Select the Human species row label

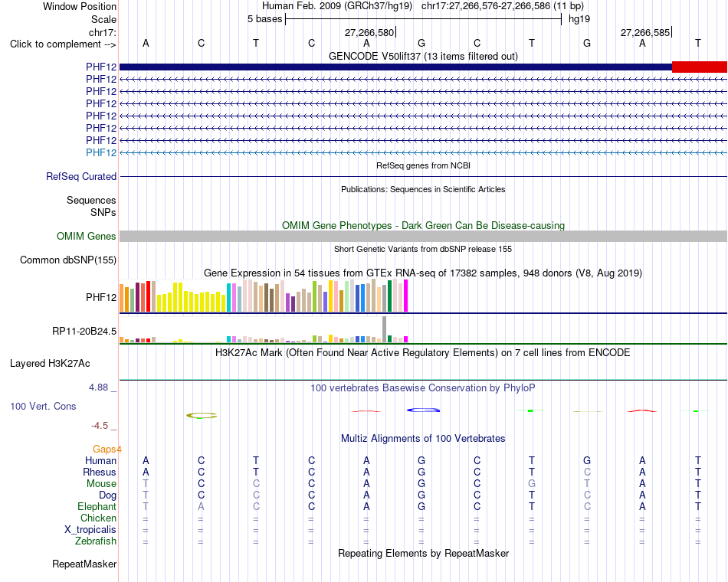(100, 460)
